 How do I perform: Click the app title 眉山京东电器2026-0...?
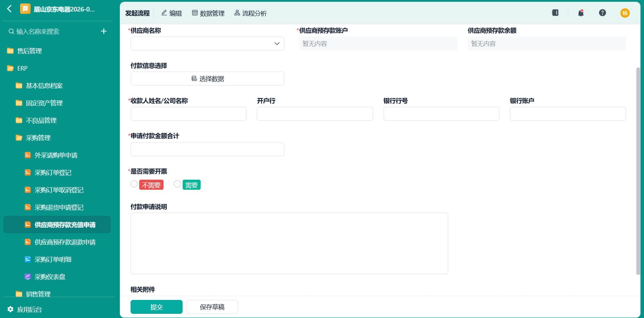tap(64, 9)
